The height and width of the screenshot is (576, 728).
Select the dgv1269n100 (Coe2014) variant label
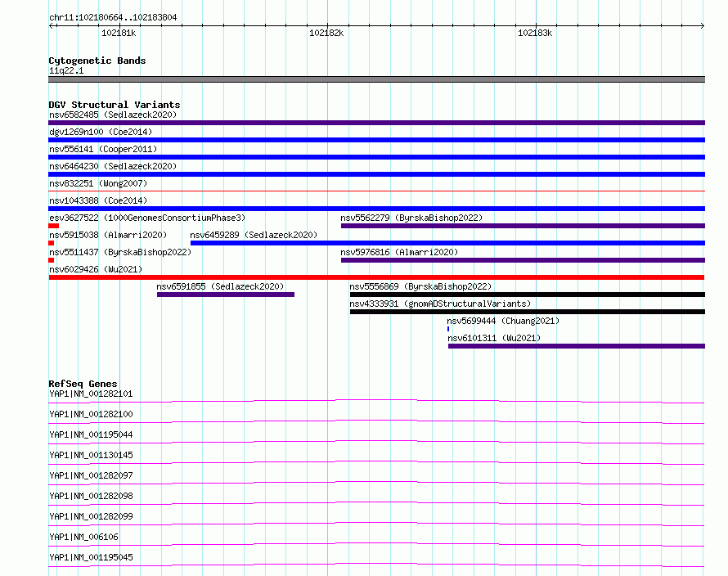click(x=101, y=132)
